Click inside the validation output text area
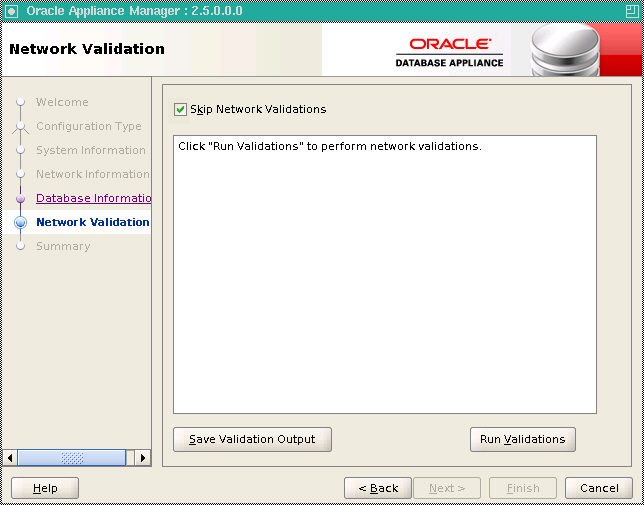 (x=385, y=274)
